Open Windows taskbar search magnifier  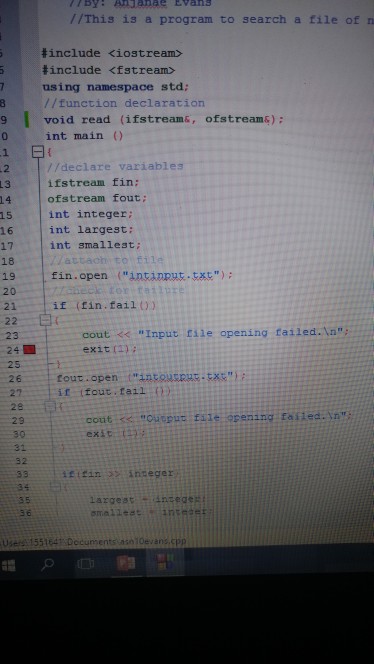coord(49,564)
